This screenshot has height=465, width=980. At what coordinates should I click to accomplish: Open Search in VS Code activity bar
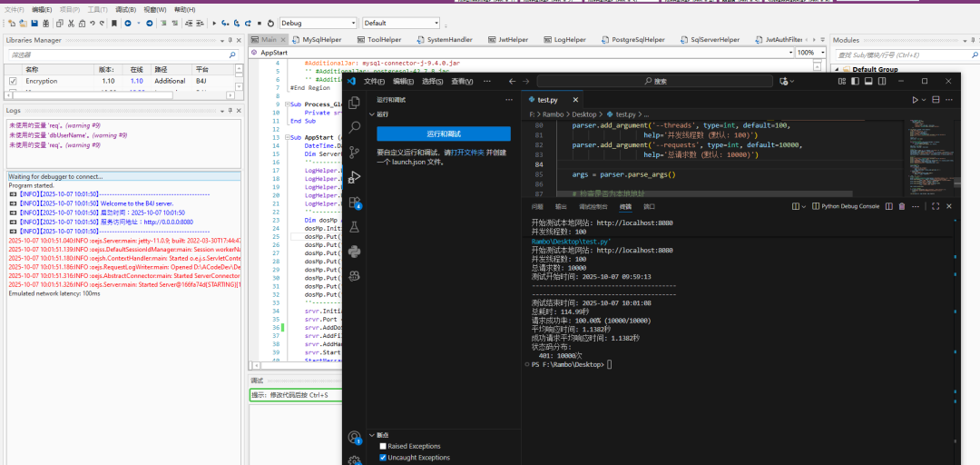pos(355,127)
